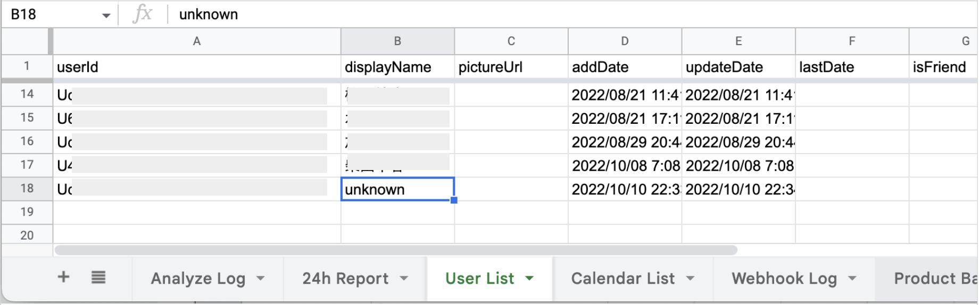Open the all sheets list icon
The height and width of the screenshot is (305, 980).
point(98,277)
